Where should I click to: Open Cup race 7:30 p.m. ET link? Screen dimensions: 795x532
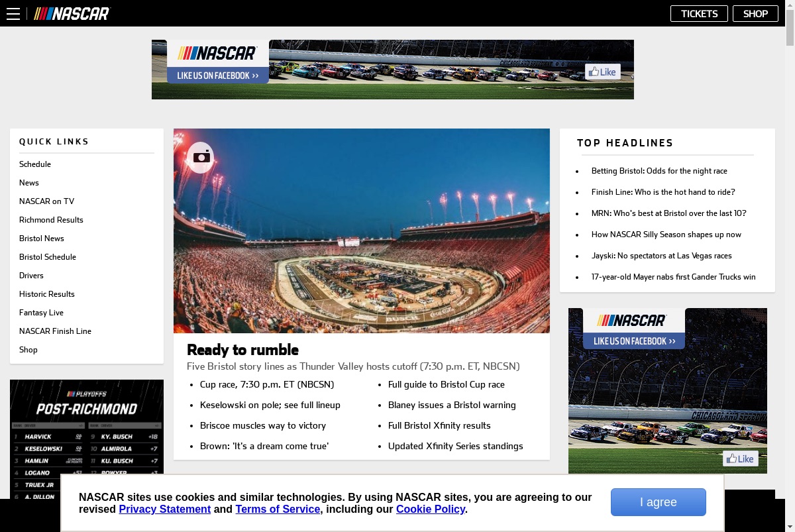point(267,384)
